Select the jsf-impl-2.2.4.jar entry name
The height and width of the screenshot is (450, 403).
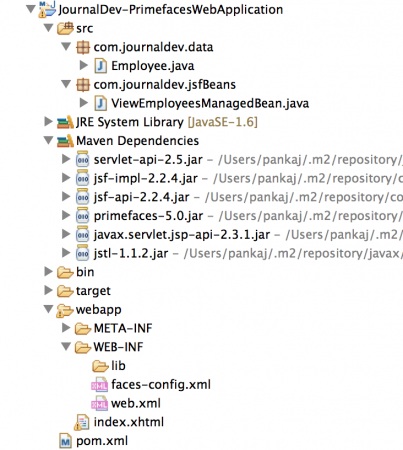(146, 179)
